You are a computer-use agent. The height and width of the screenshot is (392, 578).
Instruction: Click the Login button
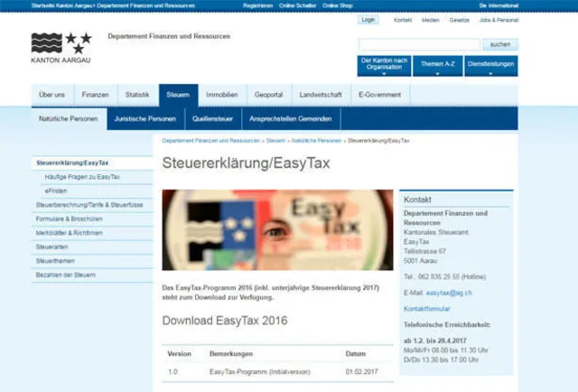368,20
